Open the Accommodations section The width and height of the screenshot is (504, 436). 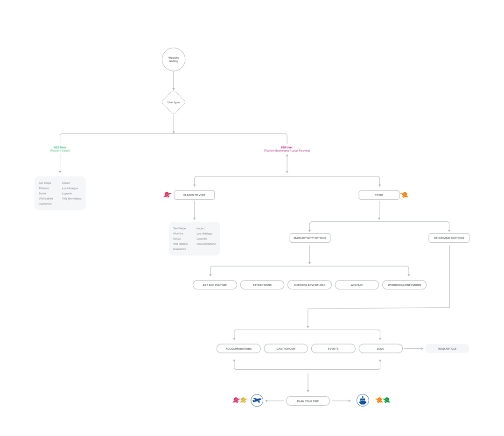click(x=238, y=349)
